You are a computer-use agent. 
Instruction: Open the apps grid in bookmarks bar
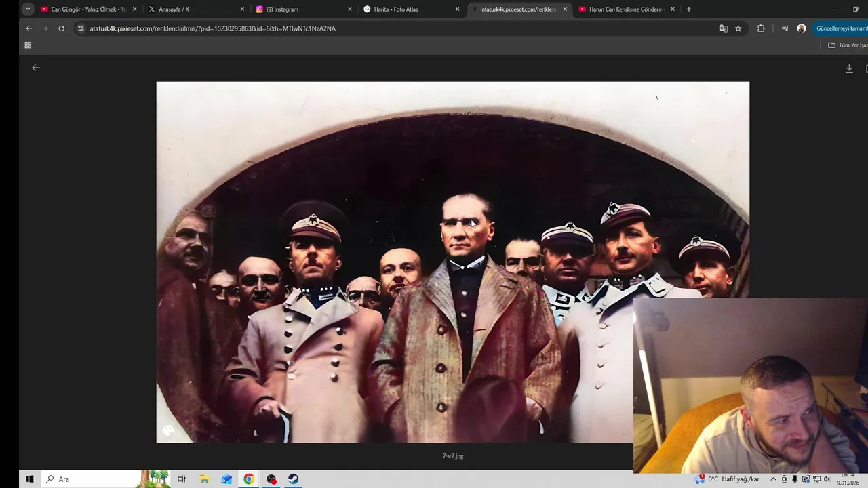(x=28, y=45)
